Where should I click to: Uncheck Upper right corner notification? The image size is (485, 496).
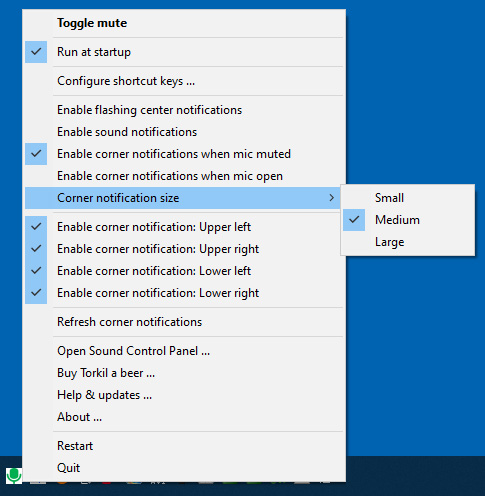pos(184,249)
